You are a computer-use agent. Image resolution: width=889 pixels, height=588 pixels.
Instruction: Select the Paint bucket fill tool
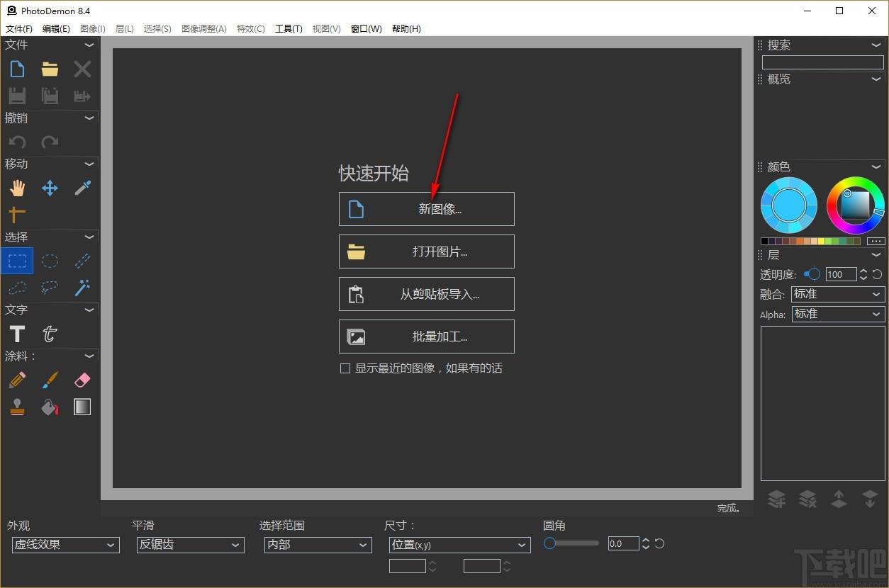click(50, 407)
